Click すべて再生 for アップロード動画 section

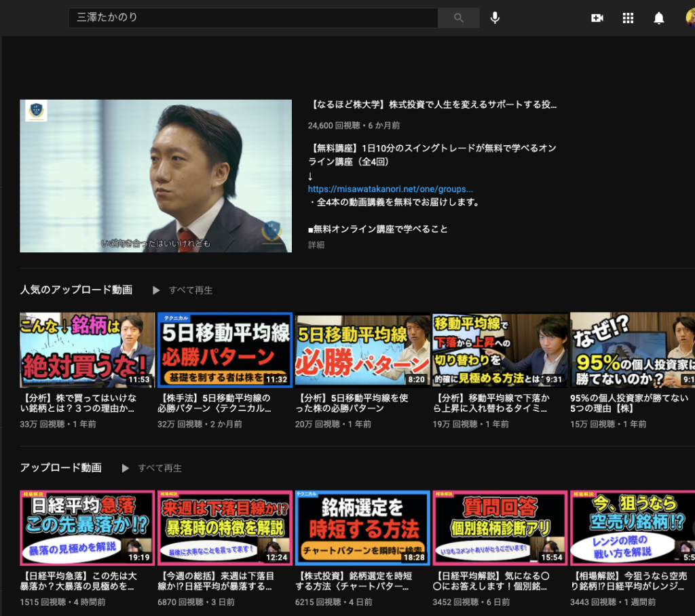[x=159, y=468]
